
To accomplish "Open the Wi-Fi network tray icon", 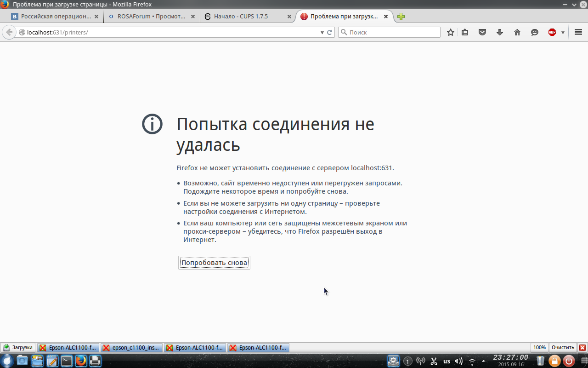I will pos(472,361).
